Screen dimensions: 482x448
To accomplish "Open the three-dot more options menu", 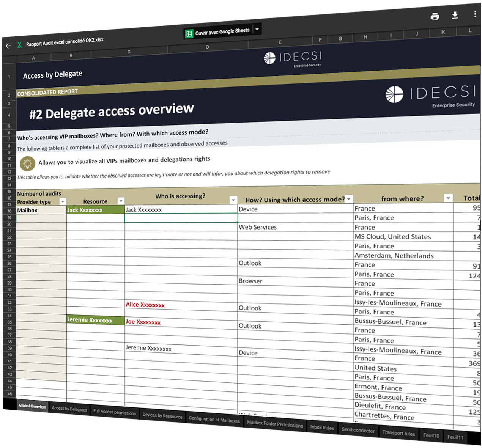I will pyautogui.click(x=475, y=14).
